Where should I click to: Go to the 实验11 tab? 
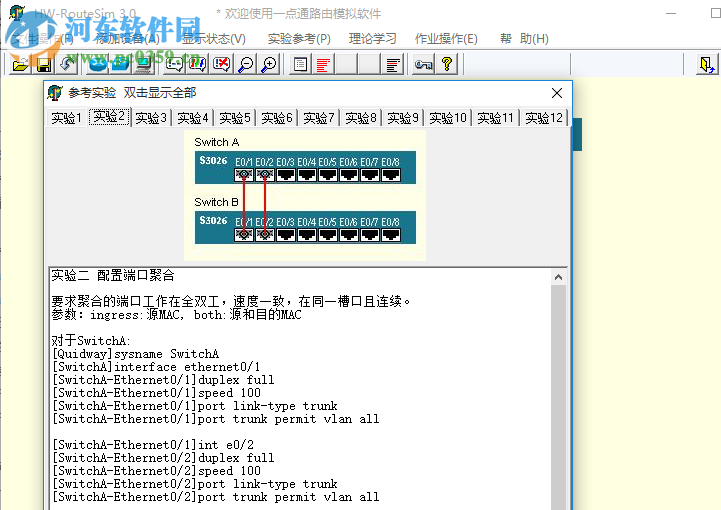[495, 118]
